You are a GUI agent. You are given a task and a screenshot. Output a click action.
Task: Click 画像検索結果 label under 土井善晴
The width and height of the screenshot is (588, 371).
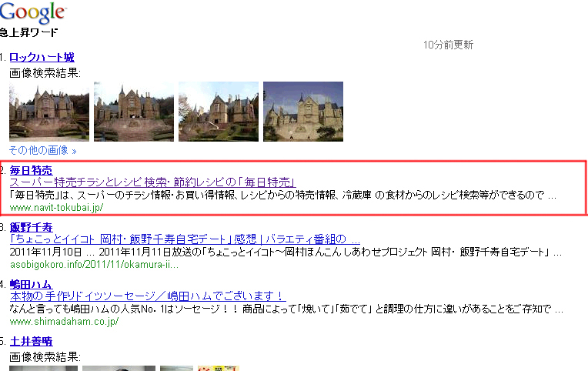pyautogui.click(x=45, y=356)
